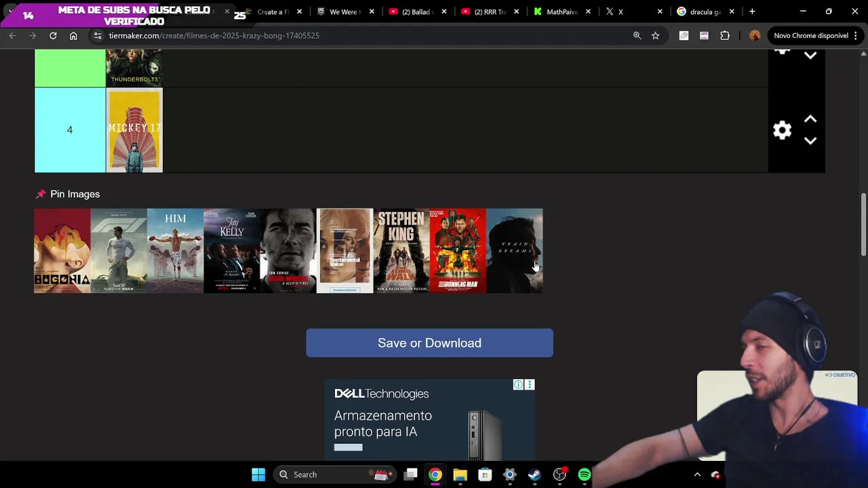Go back in browser history
Image resolution: width=868 pixels, height=488 pixels.
12,36
